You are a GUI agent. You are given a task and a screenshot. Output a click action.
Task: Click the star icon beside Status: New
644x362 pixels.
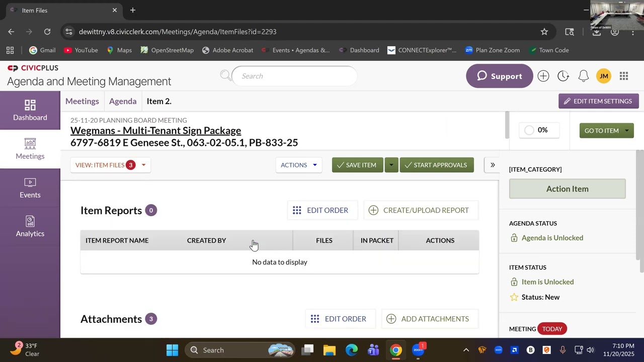(x=514, y=297)
